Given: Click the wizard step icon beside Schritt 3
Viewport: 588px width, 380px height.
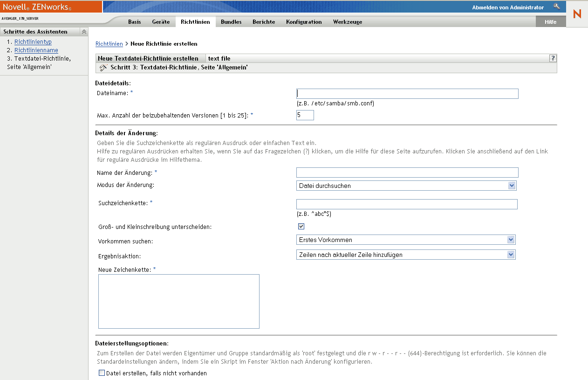Looking at the screenshot, I should pos(103,68).
